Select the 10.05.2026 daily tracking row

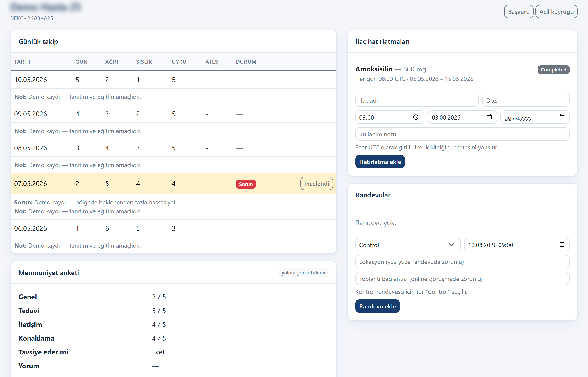coord(173,80)
